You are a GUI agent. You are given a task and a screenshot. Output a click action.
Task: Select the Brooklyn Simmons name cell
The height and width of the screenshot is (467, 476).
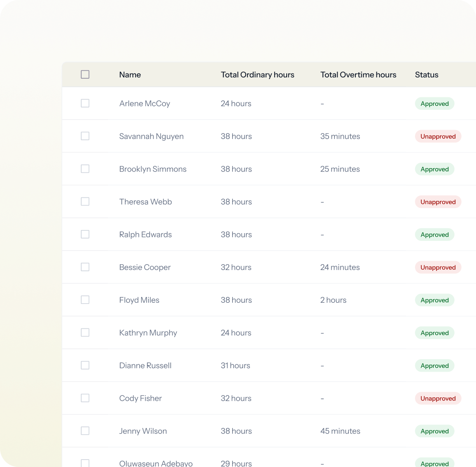click(x=153, y=169)
